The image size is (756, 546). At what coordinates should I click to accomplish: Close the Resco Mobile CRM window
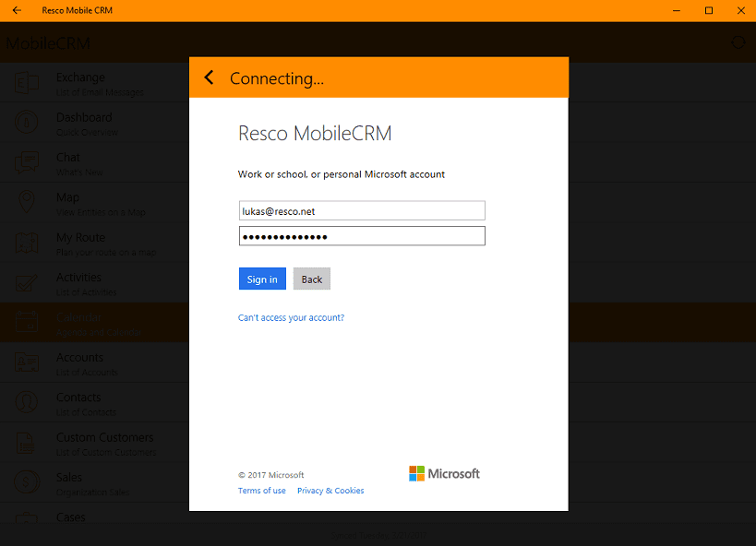(741, 10)
